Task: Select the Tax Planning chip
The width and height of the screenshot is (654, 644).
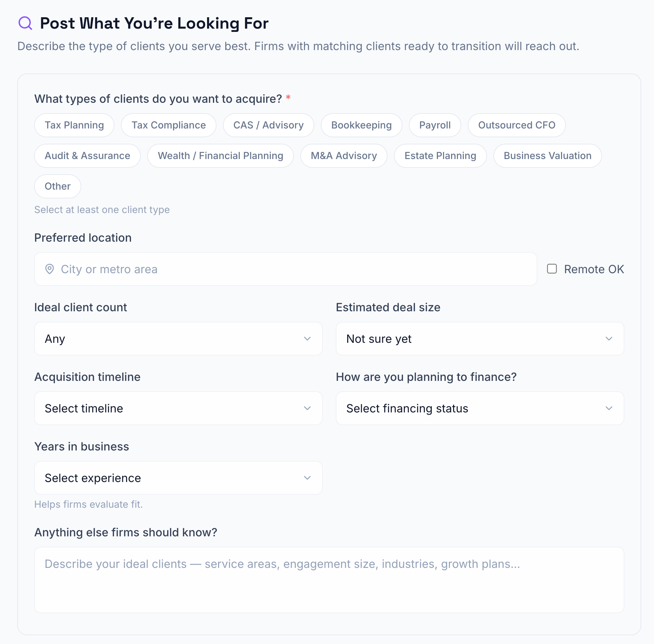Action: click(74, 125)
